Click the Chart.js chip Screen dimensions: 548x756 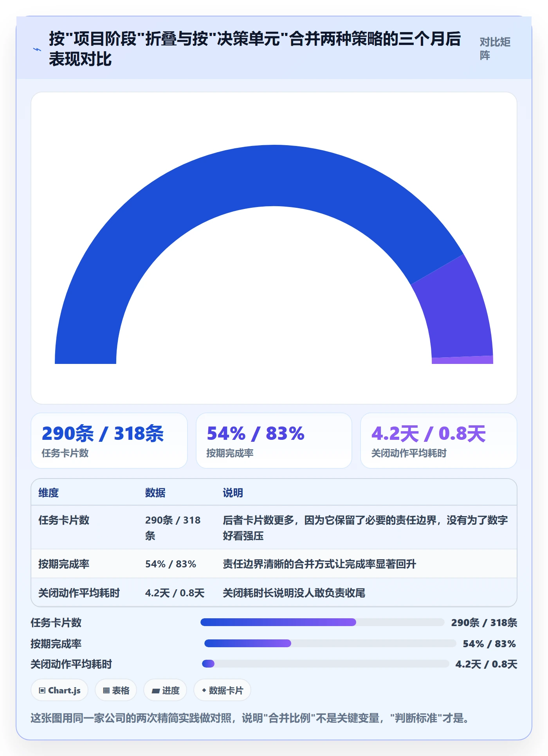tap(59, 690)
